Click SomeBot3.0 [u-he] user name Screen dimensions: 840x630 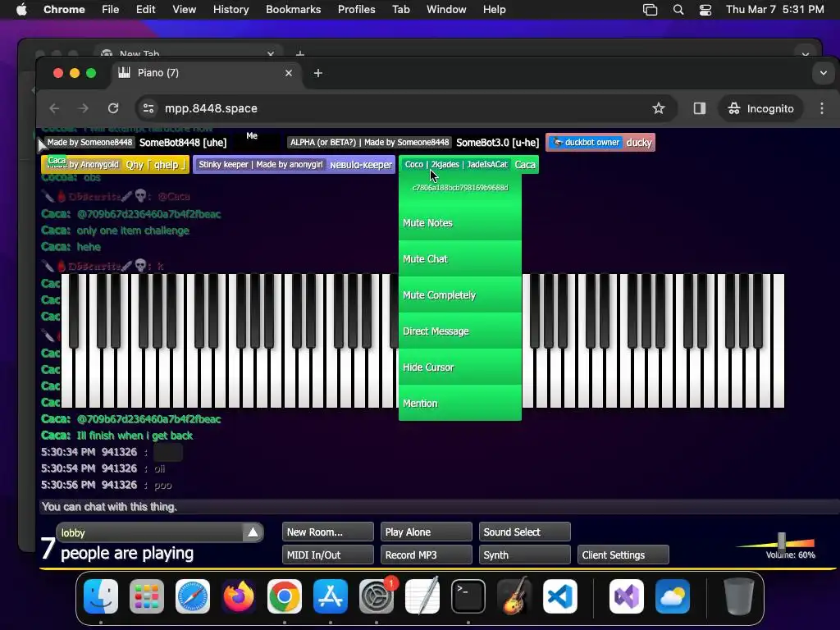[498, 143]
